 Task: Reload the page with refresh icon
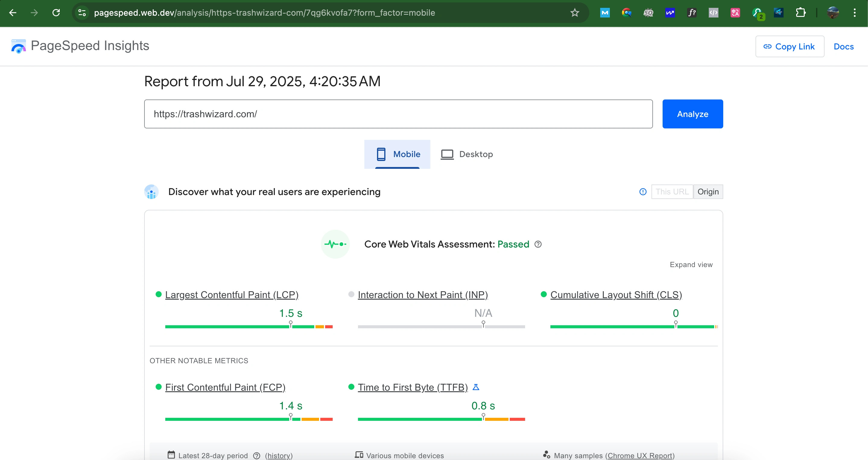click(x=56, y=13)
